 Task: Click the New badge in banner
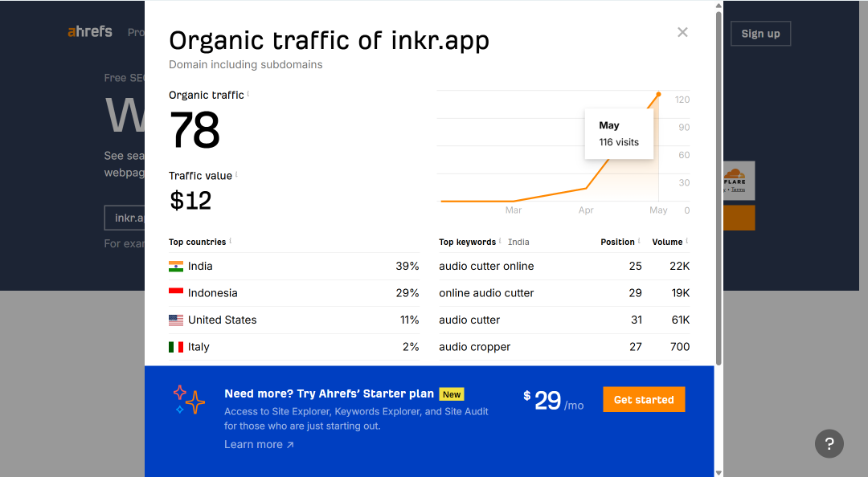[x=452, y=394]
